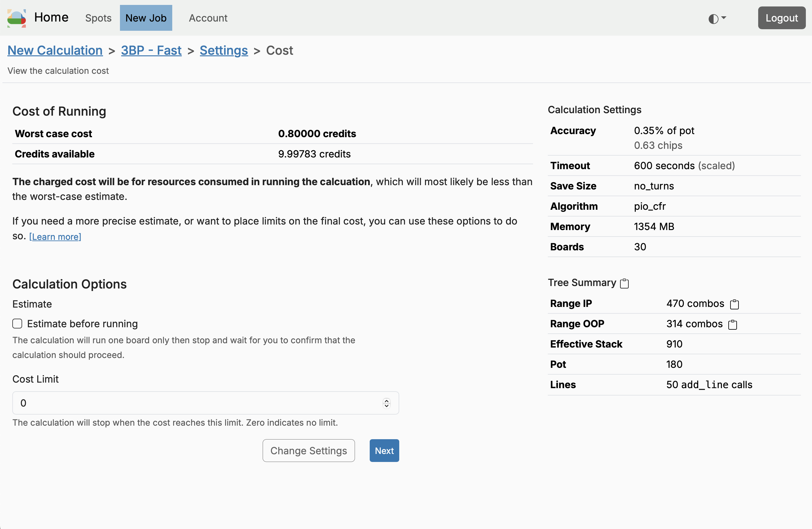Navigate to New Calculation breadcrumb
Viewport: 812px width, 529px height.
click(55, 50)
